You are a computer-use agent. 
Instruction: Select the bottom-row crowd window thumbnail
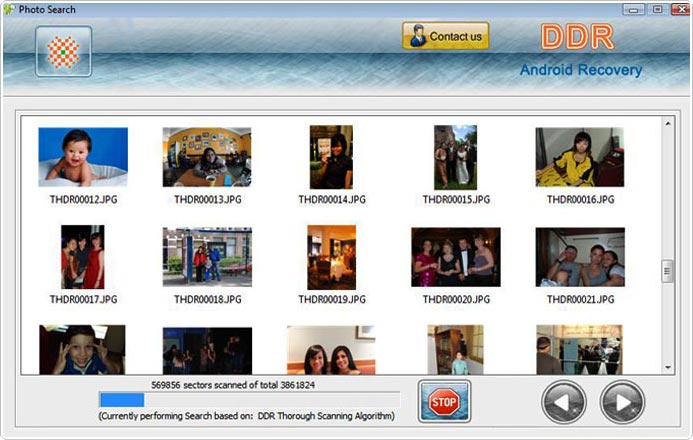pos(579,350)
